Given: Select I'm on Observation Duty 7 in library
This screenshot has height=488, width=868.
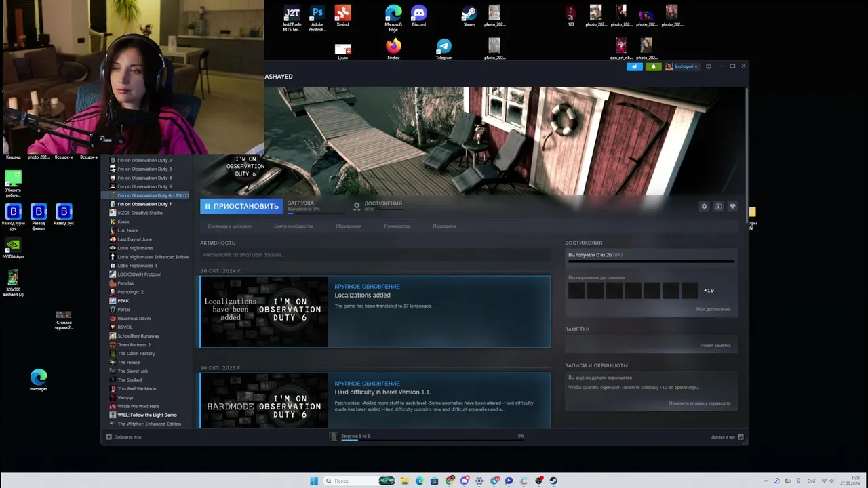Looking at the screenshot, I should [144, 204].
